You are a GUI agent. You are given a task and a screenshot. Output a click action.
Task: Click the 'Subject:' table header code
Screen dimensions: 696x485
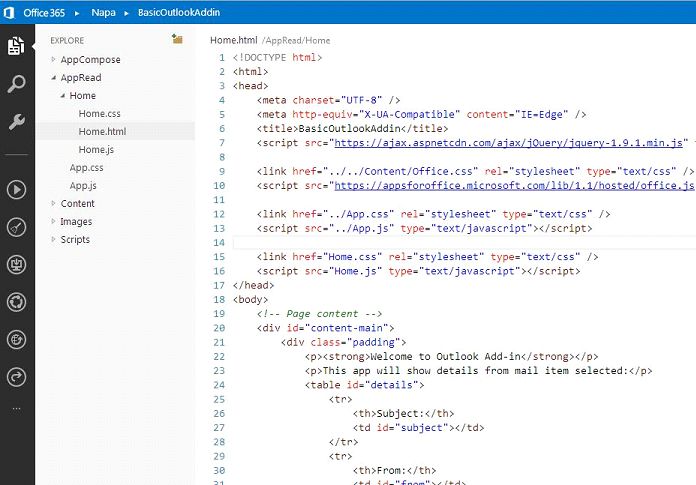click(403, 413)
